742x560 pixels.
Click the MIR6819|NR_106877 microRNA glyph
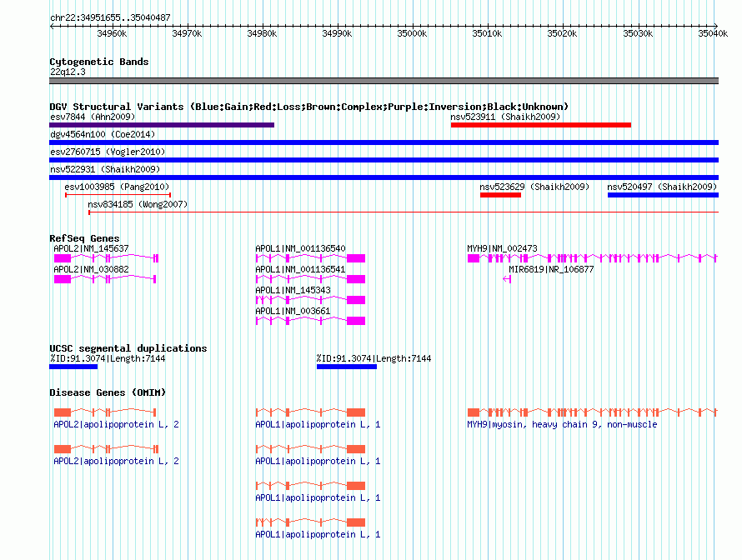click(507, 279)
